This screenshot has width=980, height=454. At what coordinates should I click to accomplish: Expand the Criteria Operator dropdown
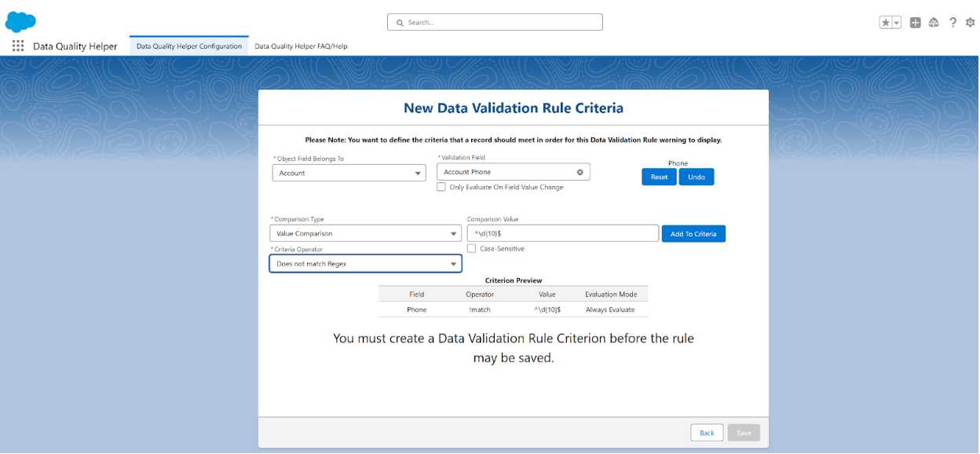(365, 264)
